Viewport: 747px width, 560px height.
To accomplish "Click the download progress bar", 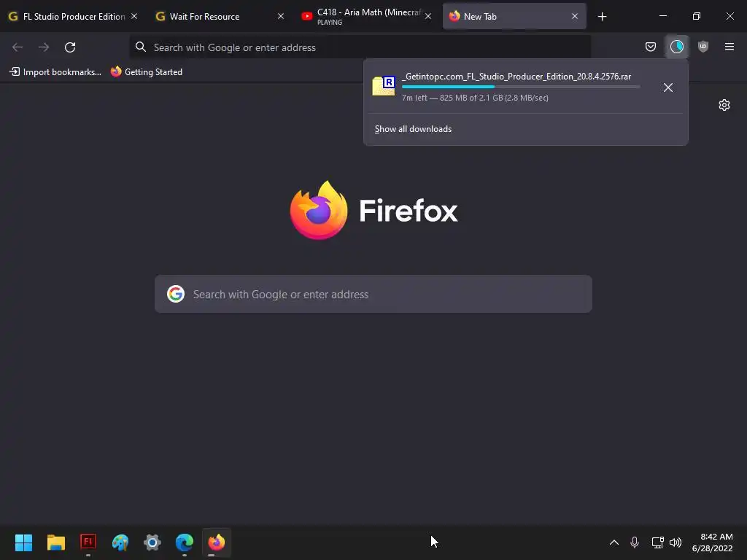I will 521,87.
